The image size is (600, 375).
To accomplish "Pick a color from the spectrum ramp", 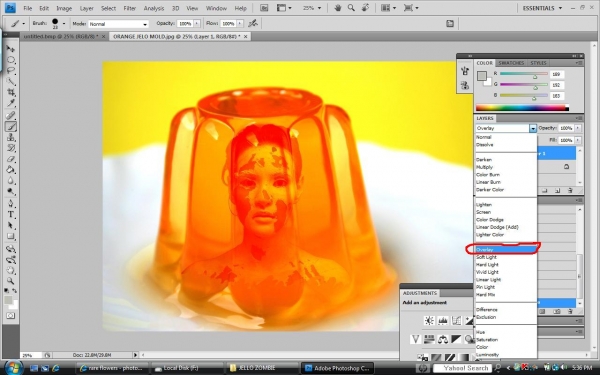I will [522, 108].
